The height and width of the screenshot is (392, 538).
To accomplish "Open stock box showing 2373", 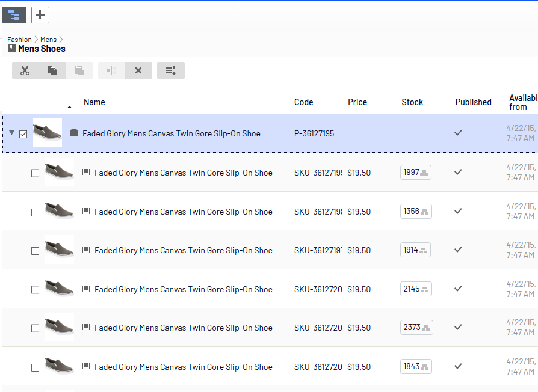I will (x=416, y=327).
